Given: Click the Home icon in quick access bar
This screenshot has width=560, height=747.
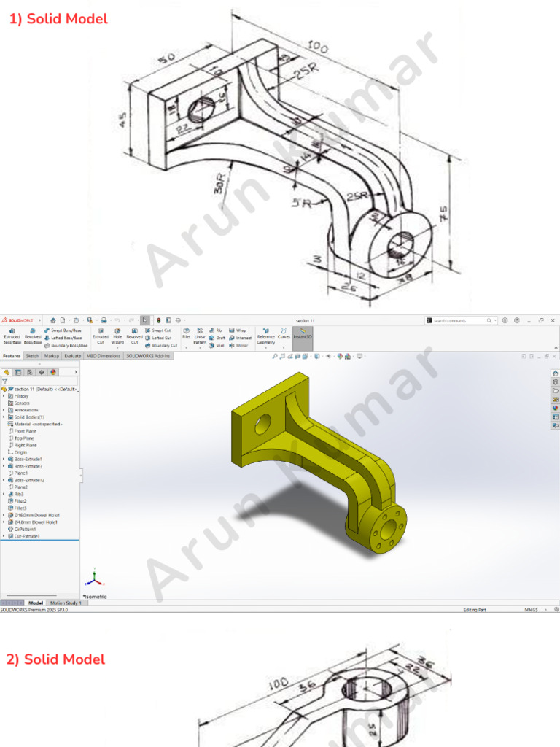Looking at the screenshot, I should [52, 320].
